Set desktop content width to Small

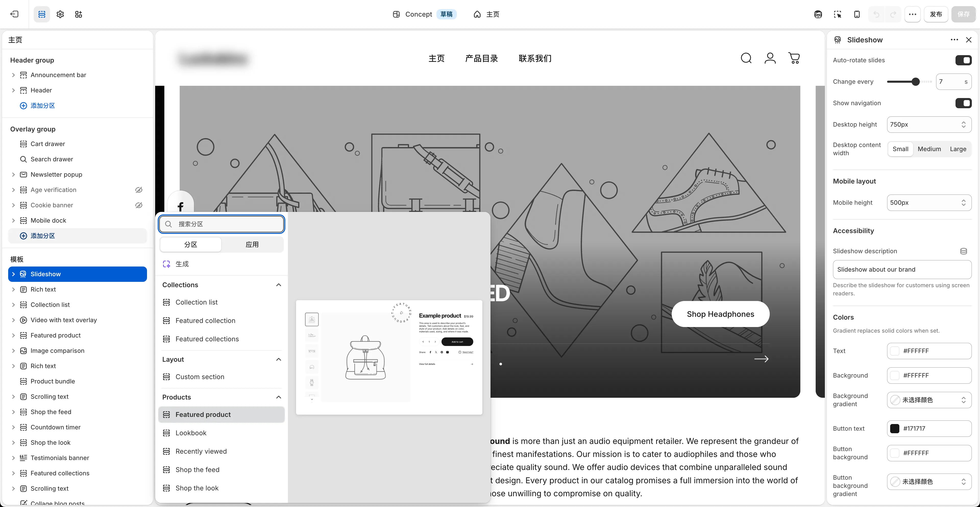pyautogui.click(x=900, y=149)
